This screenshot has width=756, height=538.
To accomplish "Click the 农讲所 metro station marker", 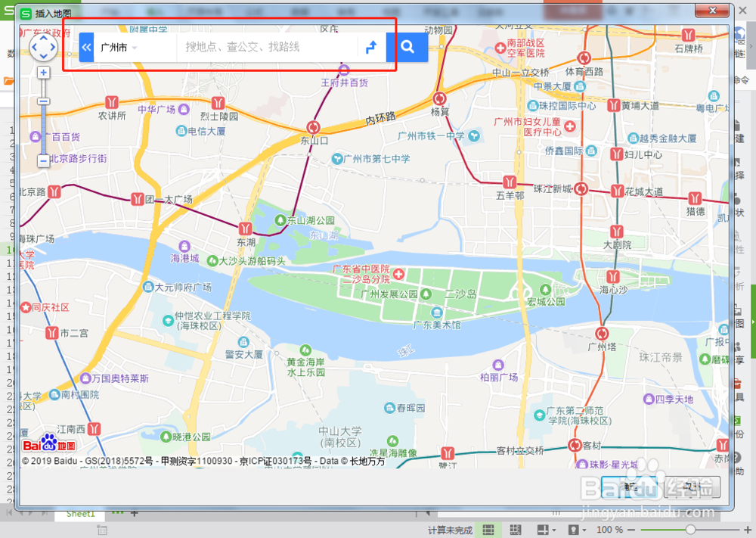I will (112, 102).
